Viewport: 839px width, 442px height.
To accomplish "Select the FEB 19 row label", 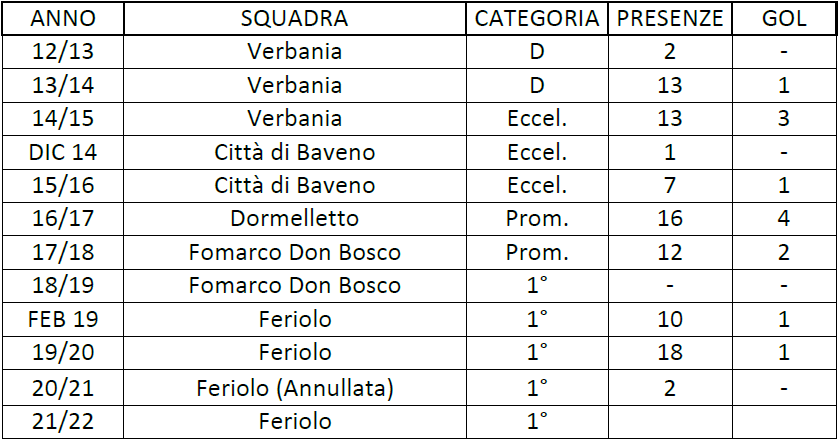I will tap(63, 319).
